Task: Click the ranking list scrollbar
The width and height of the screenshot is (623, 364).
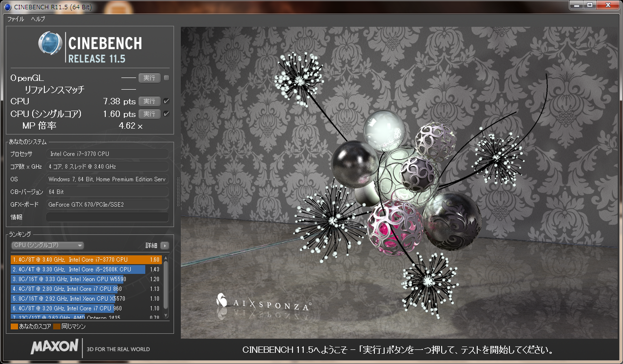Action: pyautogui.click(x=166, y=285)
